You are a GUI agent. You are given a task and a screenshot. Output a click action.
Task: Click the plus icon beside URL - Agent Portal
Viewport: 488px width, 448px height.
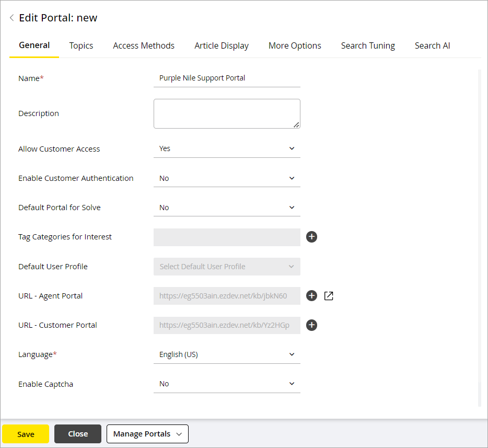click(311, 295)
